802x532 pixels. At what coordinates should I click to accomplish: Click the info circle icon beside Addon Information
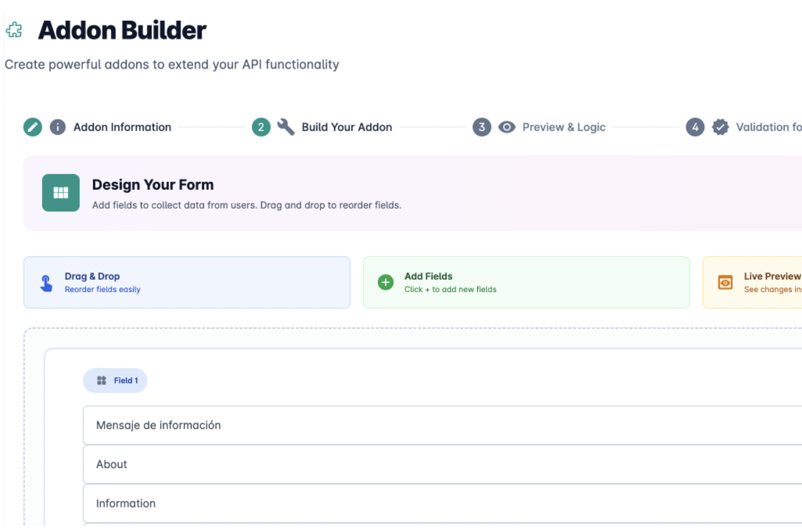click(x=57, y=127)
